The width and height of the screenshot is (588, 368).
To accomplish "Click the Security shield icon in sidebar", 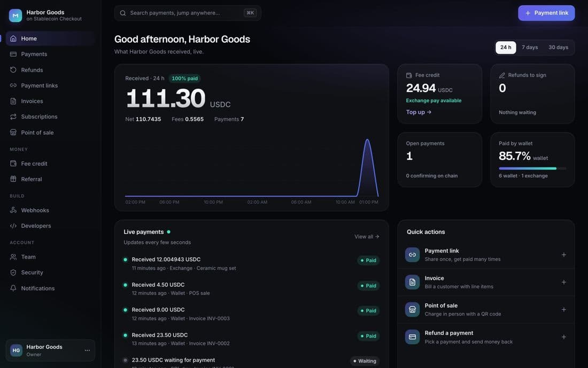I will (x=13, y=273).
